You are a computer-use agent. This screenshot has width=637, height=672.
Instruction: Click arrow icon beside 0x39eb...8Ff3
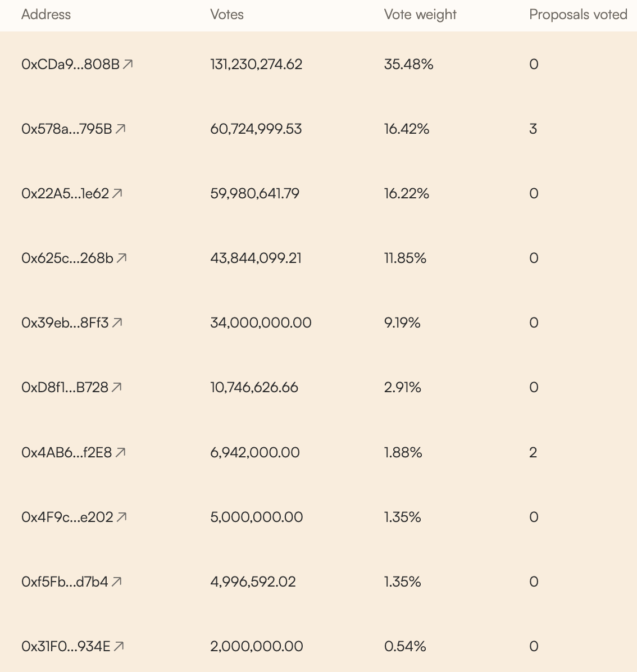click(117, 323)
